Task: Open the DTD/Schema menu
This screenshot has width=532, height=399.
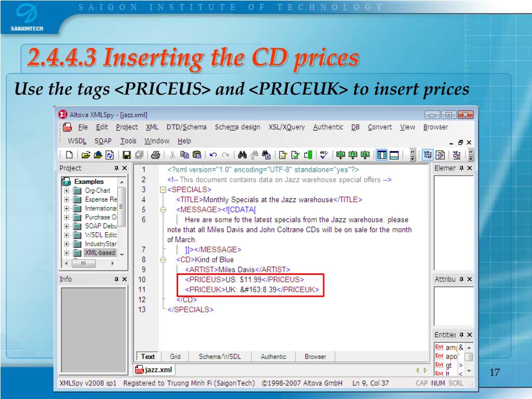Action: click(187, 127)
